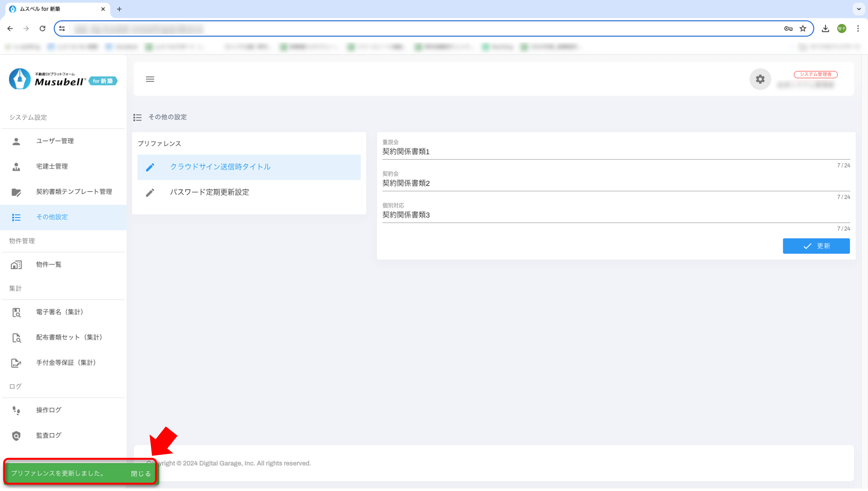Click the 契約書類テンプレート管理 folder icon
The image size is (868, 491).
(x=16, y=192)
